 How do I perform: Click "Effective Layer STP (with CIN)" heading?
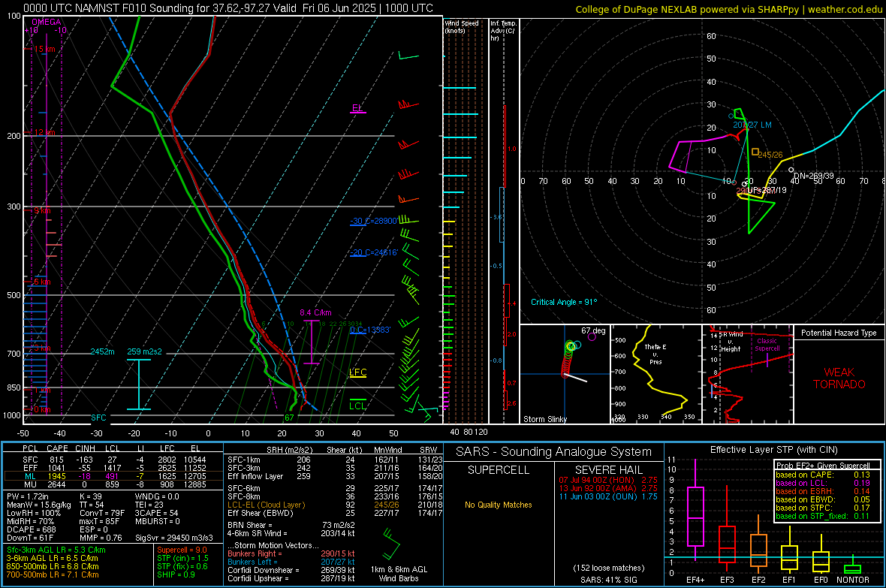point(773,450)
